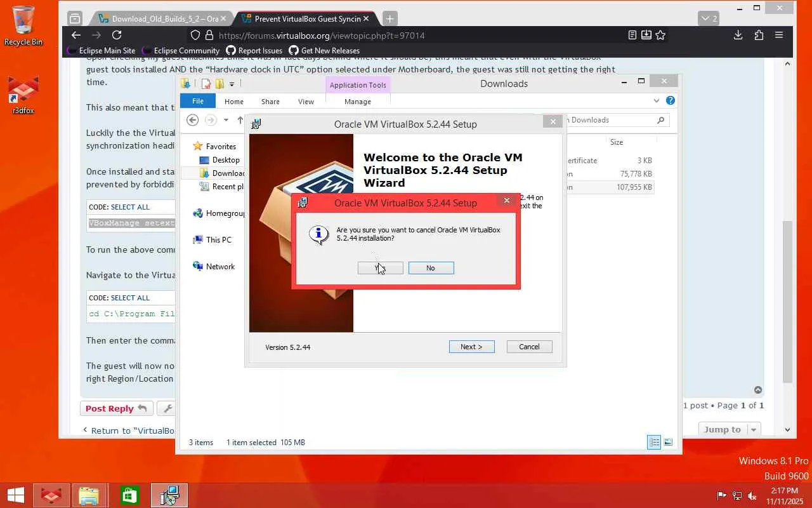Open the View tab in Explorer ribbon
812x508 pixels.
[x=306, y=102]
